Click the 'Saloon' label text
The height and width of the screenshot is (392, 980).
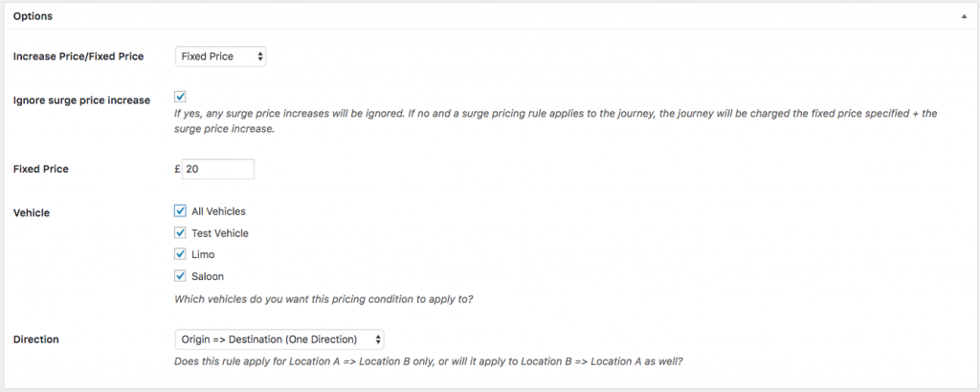pos(208,276)
